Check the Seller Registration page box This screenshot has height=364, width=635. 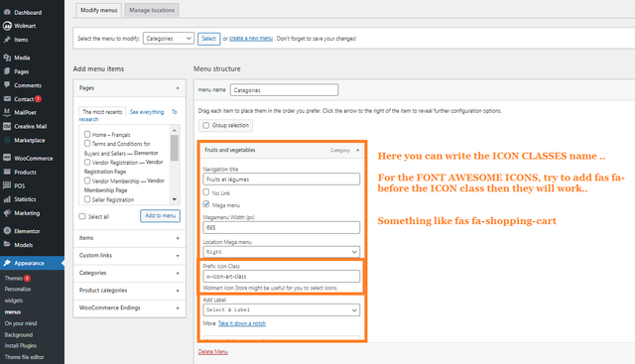87,199
